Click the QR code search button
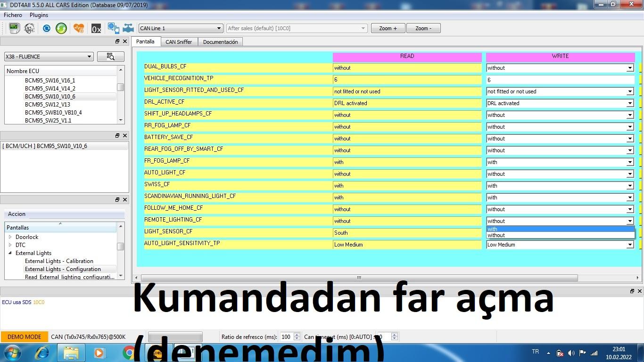644x362 pixels. click(x=111, y=57)
